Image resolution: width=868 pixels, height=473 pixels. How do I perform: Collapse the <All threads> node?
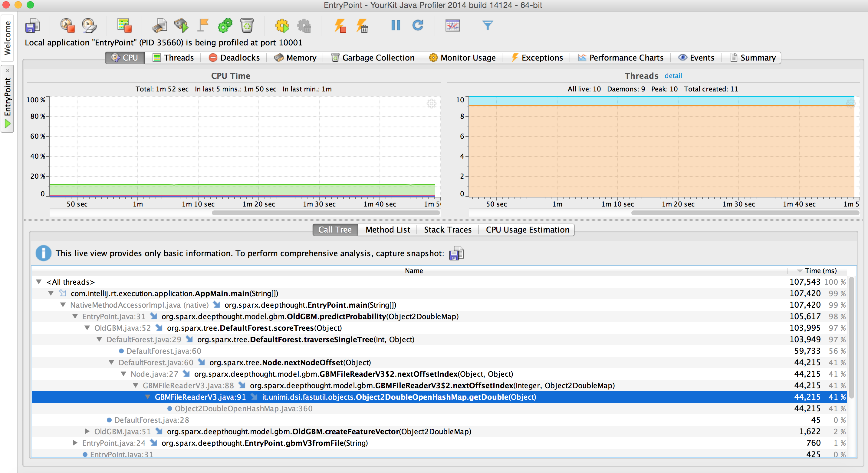point(39,282)
